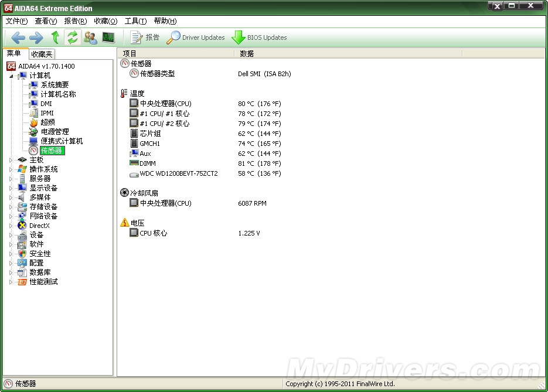Select 电源管理 in the tree
The width and height of the screenshot is (548, 392).
tap(55, 132)
